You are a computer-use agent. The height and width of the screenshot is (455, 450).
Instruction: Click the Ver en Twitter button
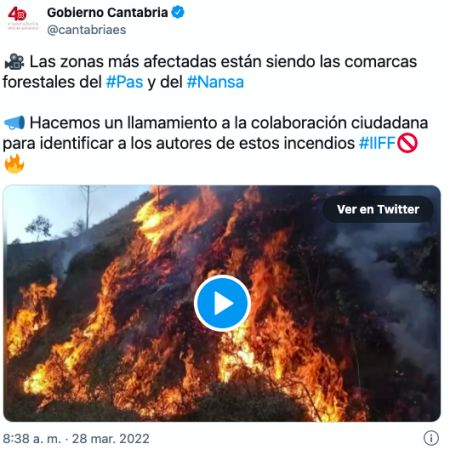pos(378,209)
